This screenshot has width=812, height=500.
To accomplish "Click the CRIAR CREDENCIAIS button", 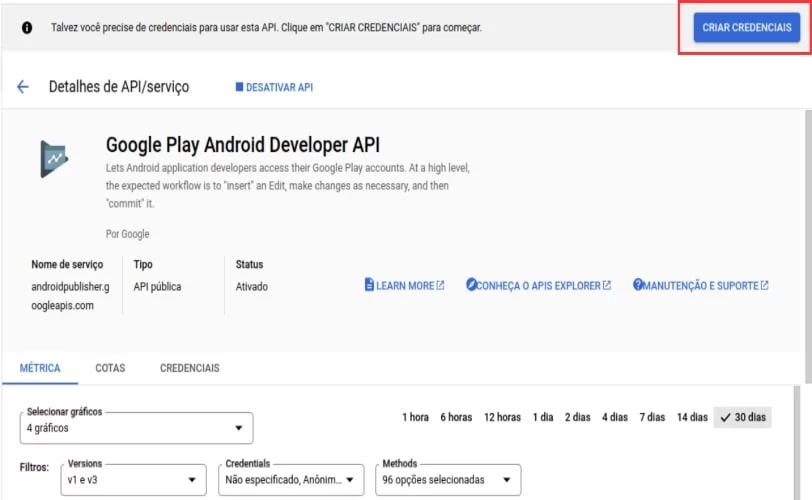I will 747,27.
